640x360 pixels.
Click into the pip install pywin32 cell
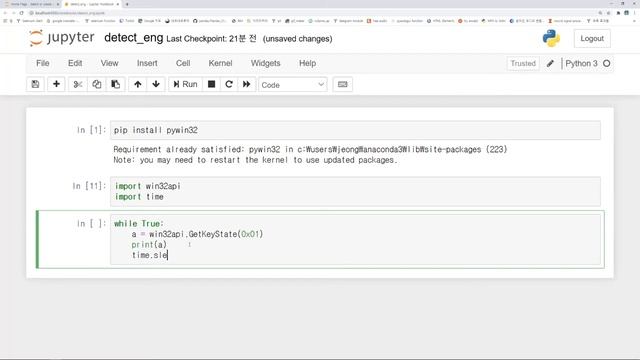pos(355,130)
